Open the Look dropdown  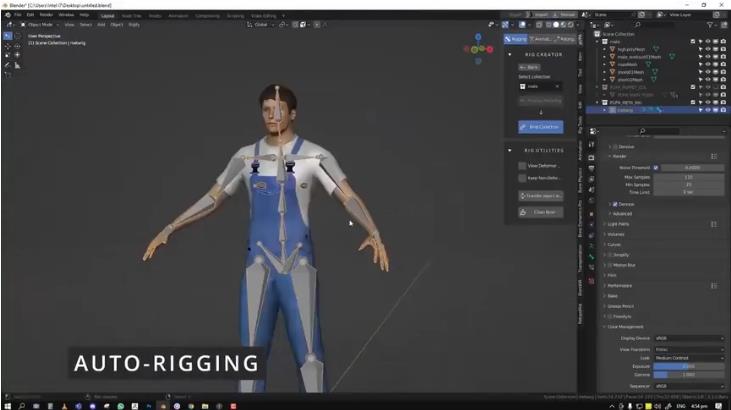pos(690,358)
